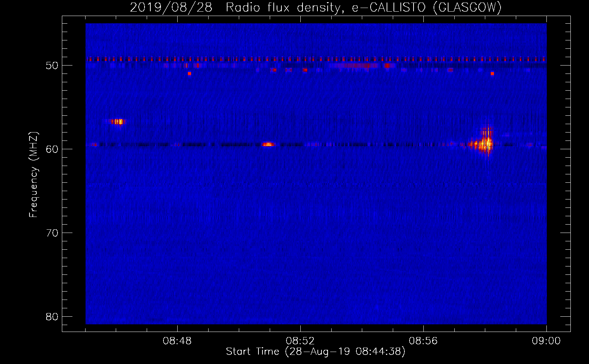Click the plot title '2019/08/28 Radio flux density, e-CALLISTO (GLASGOW)'
Viewport: 589px width, 364px height.
316,7
